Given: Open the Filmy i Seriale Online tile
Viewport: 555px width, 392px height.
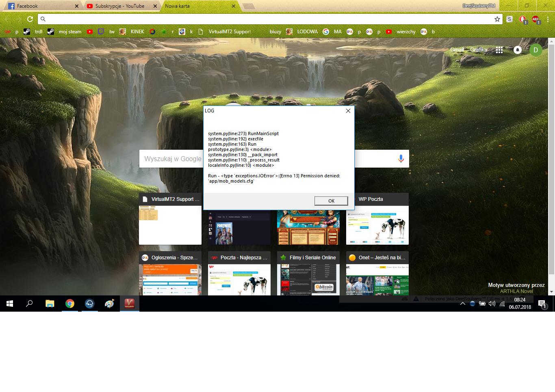Looking at the screenshot, I should click(x=308, y=274).
